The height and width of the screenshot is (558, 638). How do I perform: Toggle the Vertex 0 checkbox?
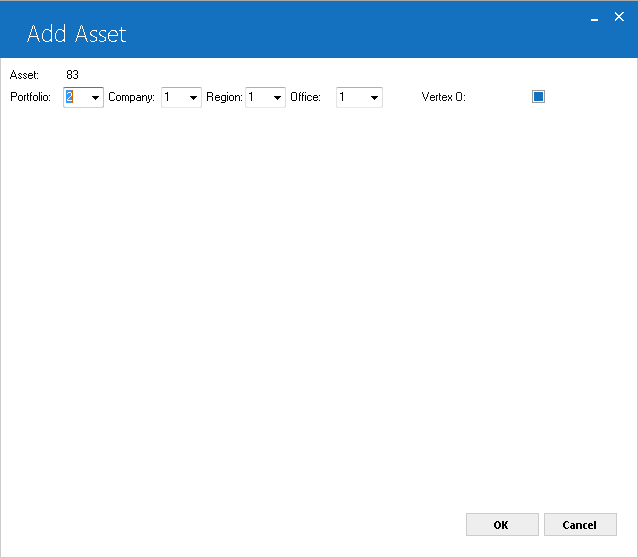tap(538, 97)
